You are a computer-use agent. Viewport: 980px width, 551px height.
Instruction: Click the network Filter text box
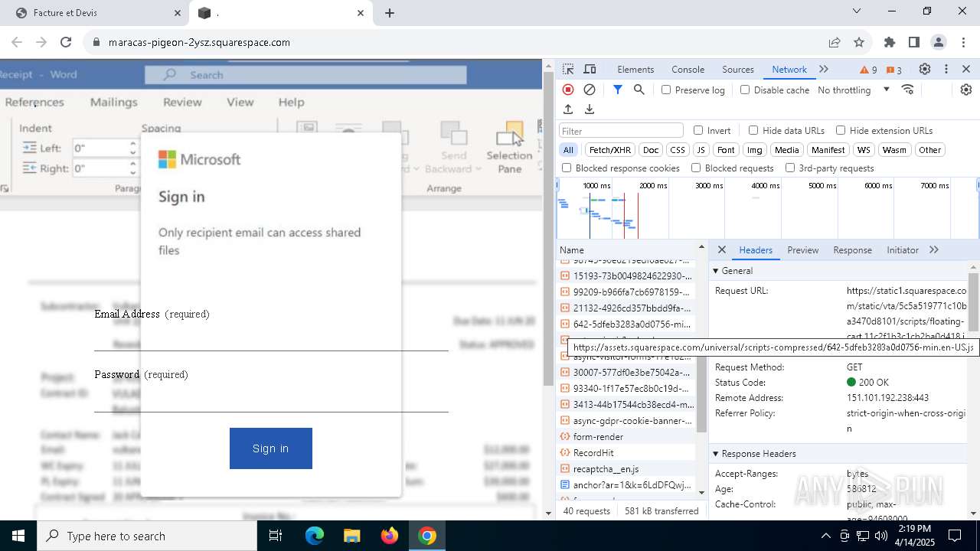[621, 131]
